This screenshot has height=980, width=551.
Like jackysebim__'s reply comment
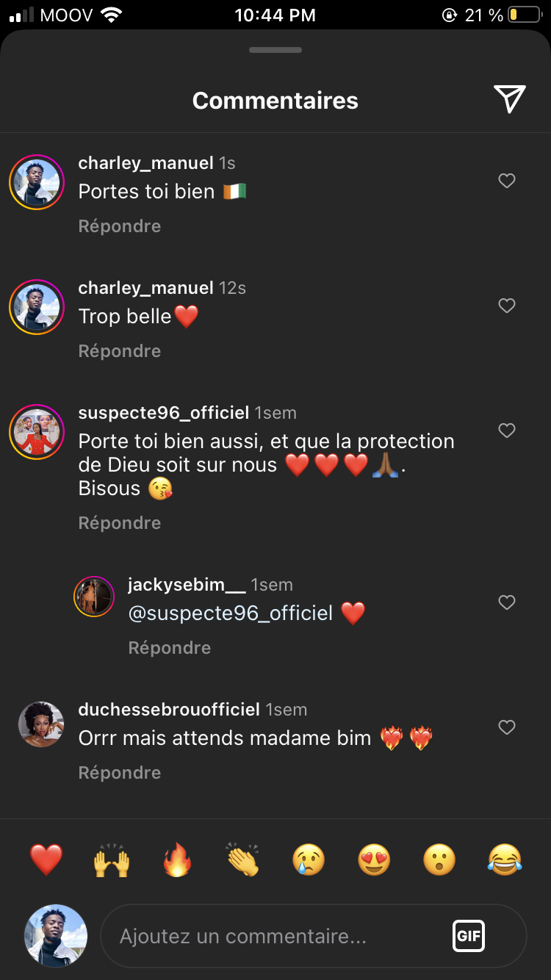tap(507, 602)
